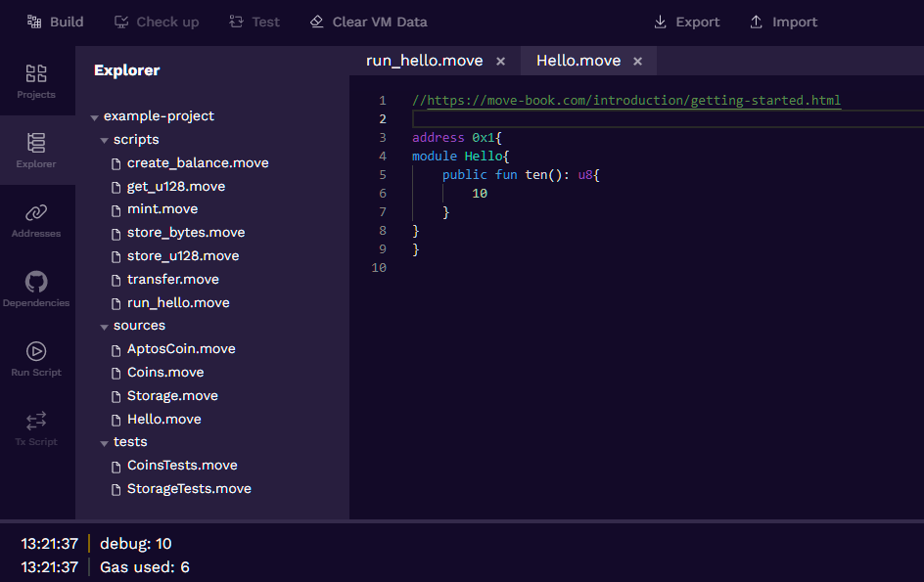The width and height of the screenshot is (924, 582).
Task: Collapse the example-project root folder
Action: click(95, 116)
